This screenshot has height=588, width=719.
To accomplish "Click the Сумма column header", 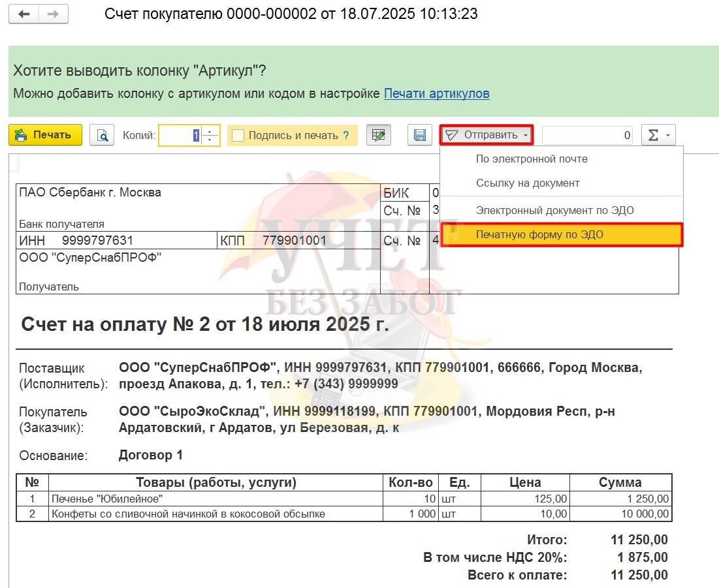I will click(621, 482).
